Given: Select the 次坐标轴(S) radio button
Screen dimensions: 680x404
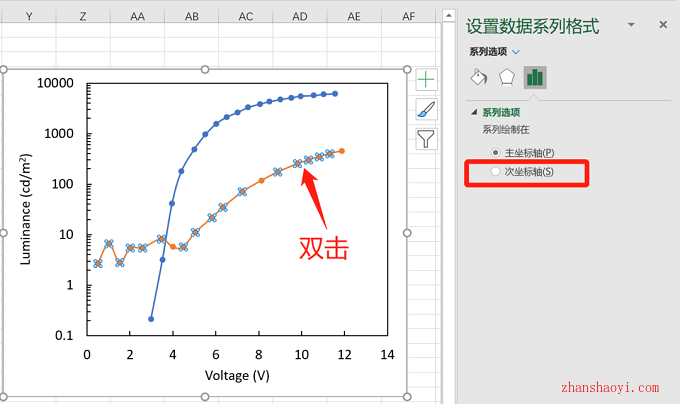Looking at the screenshot, I should click(x=495, y=171).
